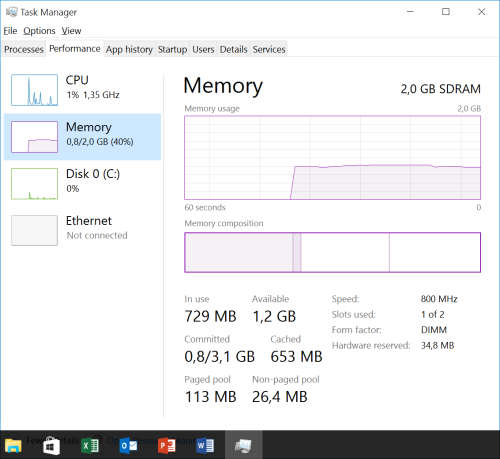Click the '1% 1,35 GHz' CPU status text

[93, 95]
